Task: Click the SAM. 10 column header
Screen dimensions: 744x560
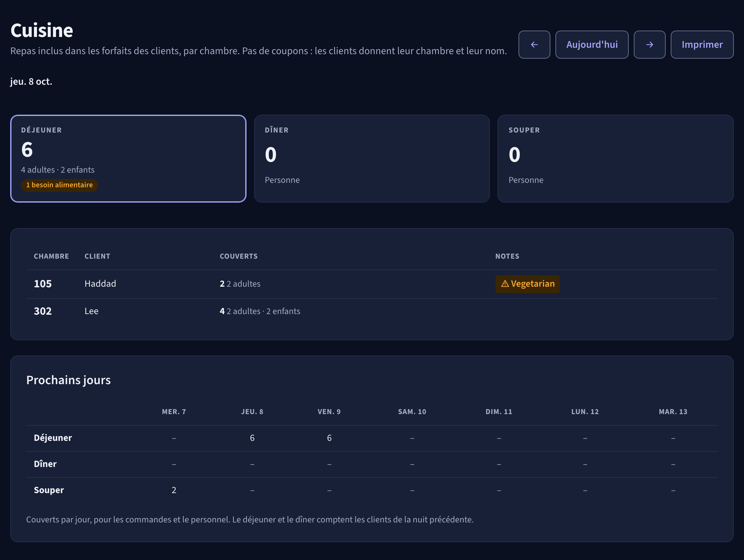Action: pyautogui.click(x=412, y=412)
